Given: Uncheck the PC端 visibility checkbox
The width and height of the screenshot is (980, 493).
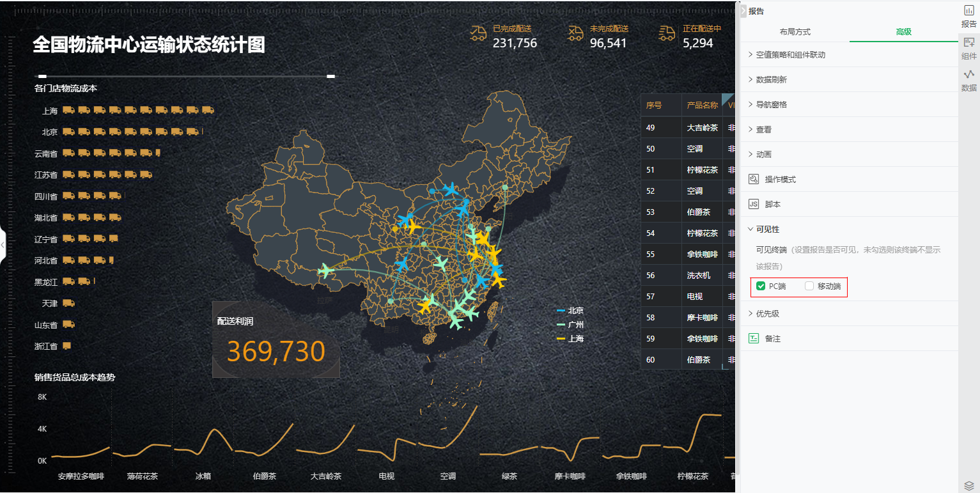Looking at the screenshot, I should point(761,286).
